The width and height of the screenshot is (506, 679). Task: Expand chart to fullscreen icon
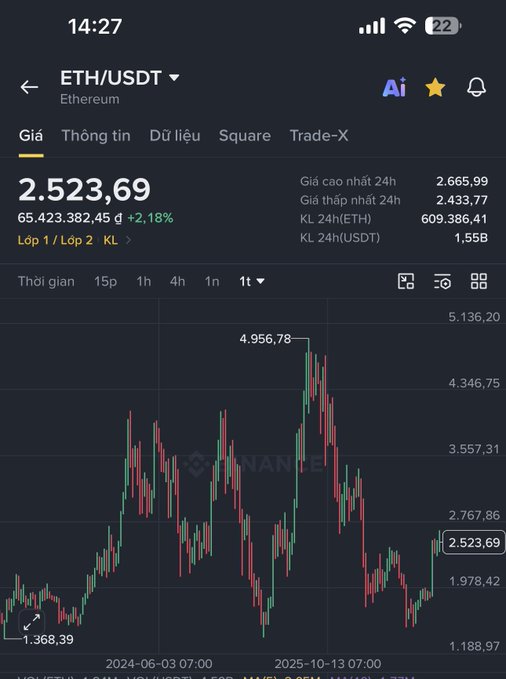[x=32, y=622]
